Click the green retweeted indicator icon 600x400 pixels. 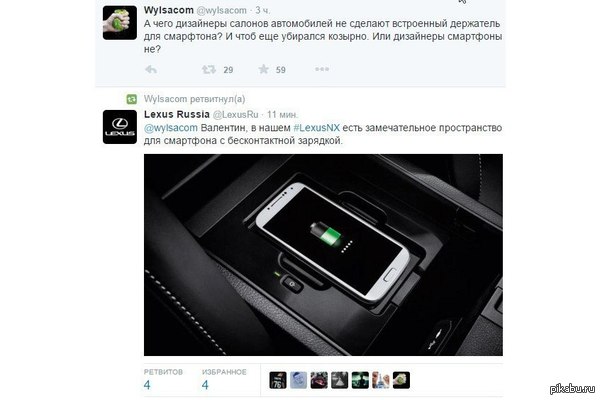(132, 99)
